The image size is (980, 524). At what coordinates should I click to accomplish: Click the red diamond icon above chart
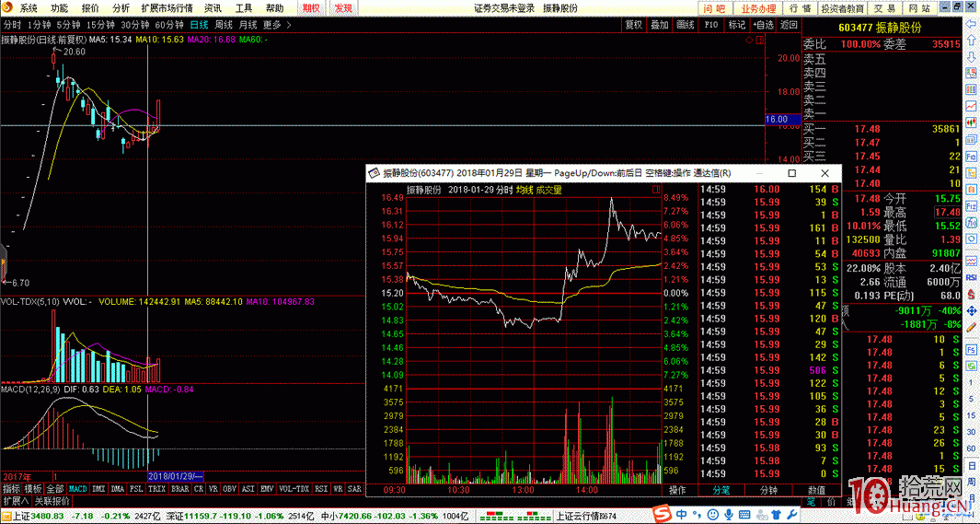coord(749,40)
